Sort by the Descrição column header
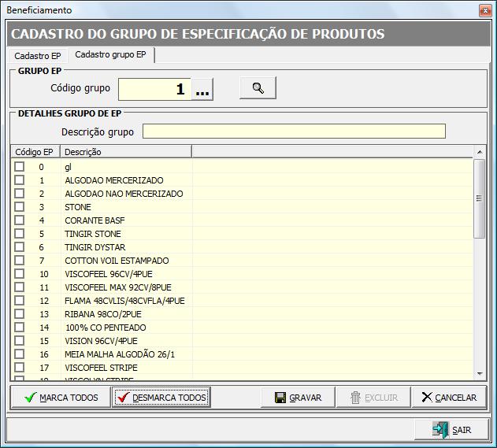Screen dimensions: 497x448 (125, 152)
